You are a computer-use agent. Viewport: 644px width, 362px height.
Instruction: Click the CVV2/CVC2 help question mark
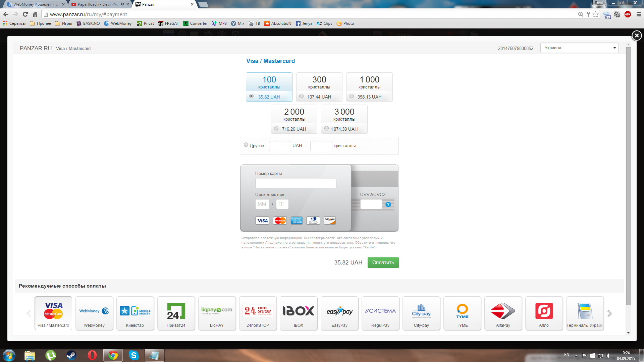point(388,204)
